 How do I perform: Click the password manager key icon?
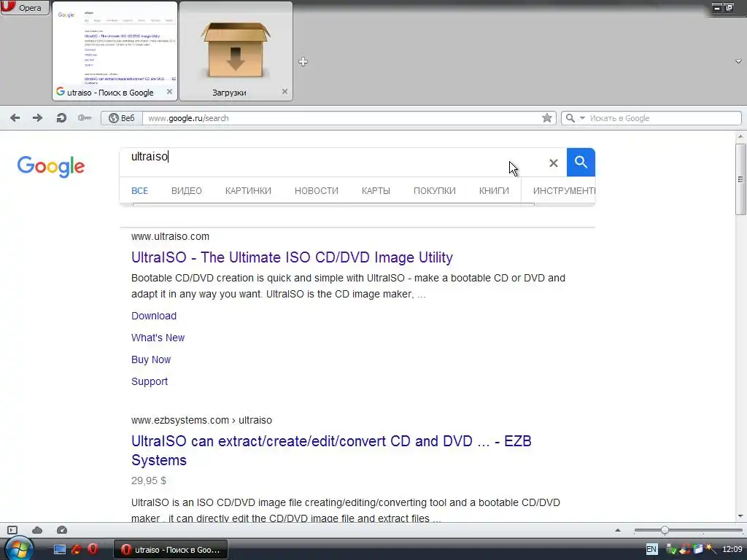[x=85, y=117]
